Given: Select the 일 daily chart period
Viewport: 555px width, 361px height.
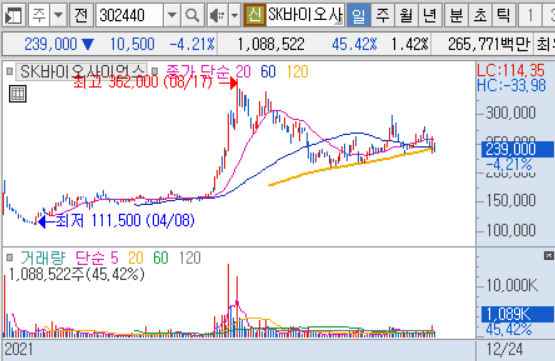Looking at the screenshot, I should pos(359,15).
